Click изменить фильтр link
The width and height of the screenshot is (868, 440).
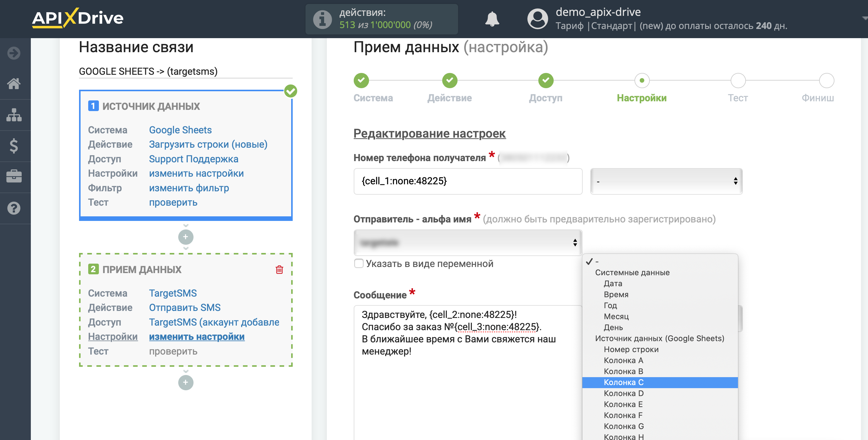pyautogui.click(x=189, y=188)
